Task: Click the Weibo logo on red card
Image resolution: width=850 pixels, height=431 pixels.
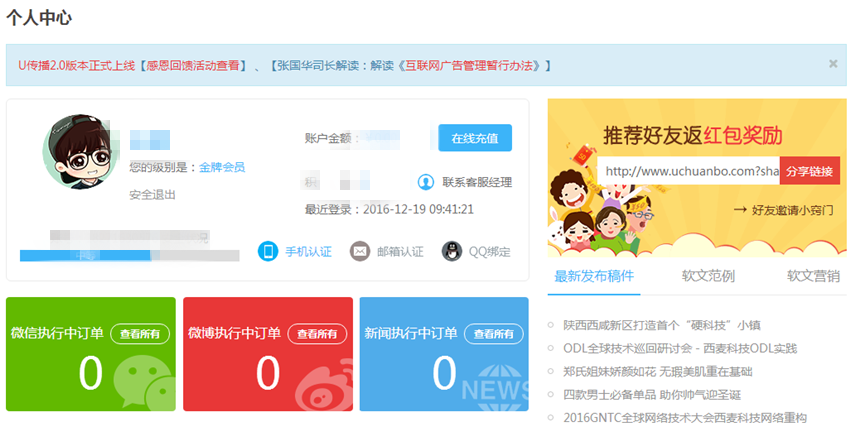Action: 316,381
